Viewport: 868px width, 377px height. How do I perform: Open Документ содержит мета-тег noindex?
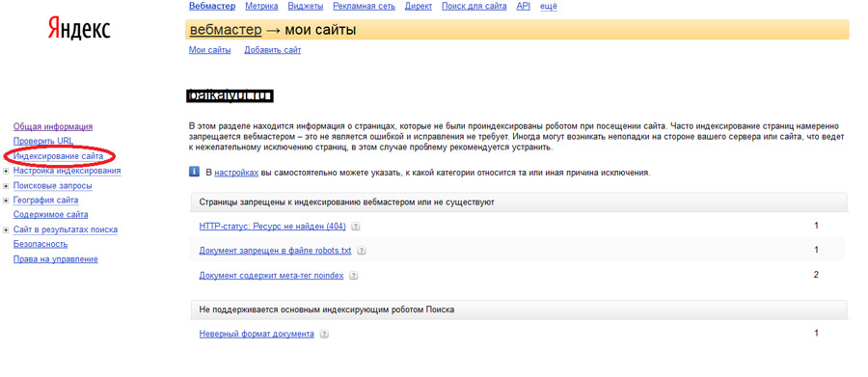click(271, 275)
